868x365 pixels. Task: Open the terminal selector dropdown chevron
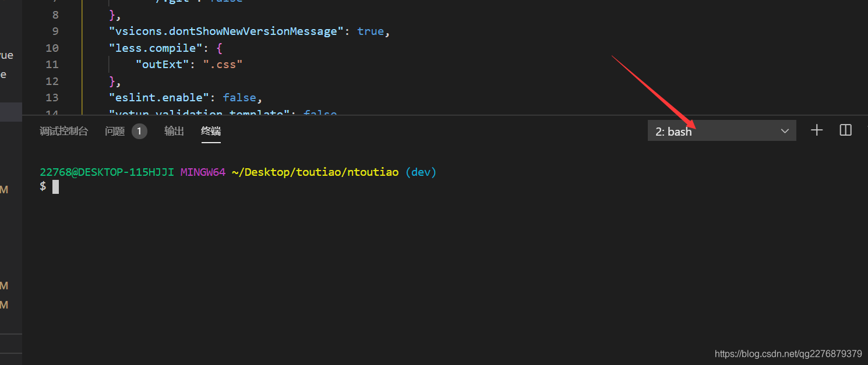pyautogui.click(x=785, y=131)
